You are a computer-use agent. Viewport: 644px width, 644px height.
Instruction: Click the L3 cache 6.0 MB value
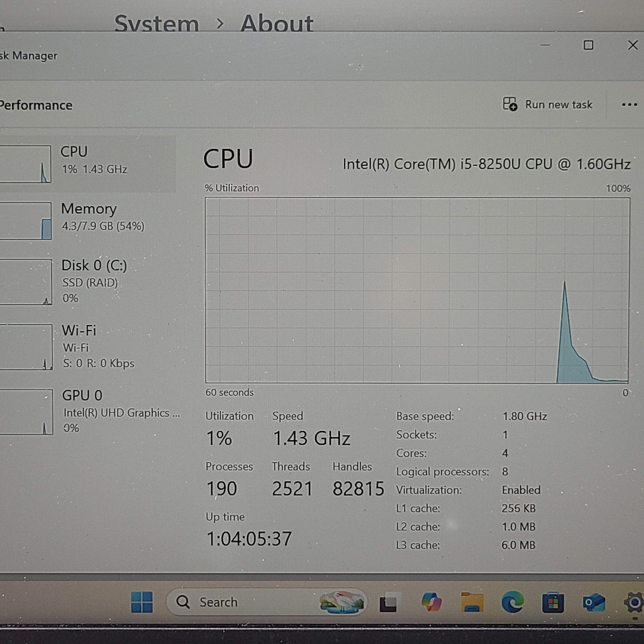[x=518, y=545]
